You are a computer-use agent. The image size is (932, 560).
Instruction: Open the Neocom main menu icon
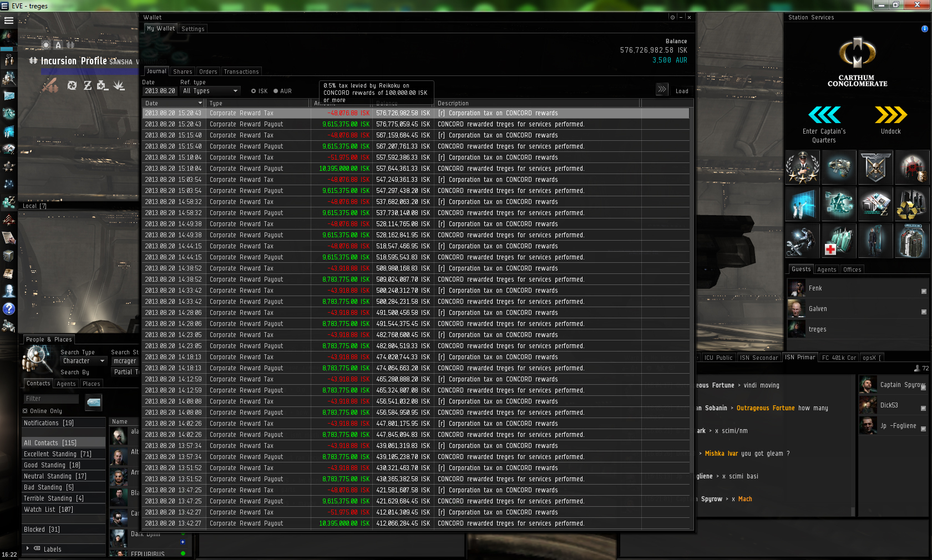(9, 21)
